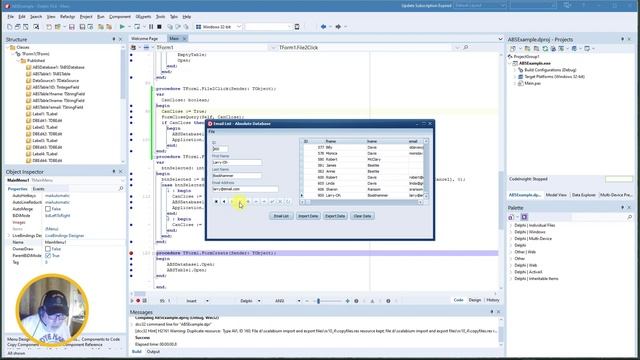Expand the Target Platforms node in Projects
Viewport: 640px width, 360px height.
click(x=515, y=76)
